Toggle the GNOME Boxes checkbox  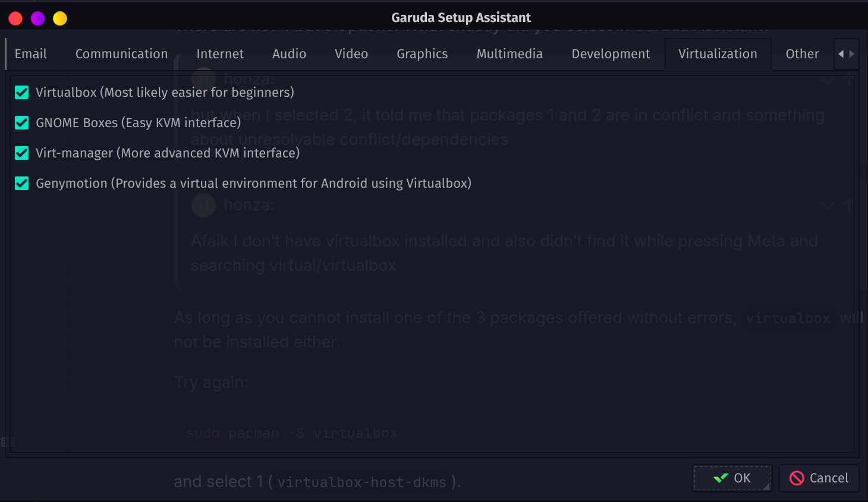tap(22, 122)
